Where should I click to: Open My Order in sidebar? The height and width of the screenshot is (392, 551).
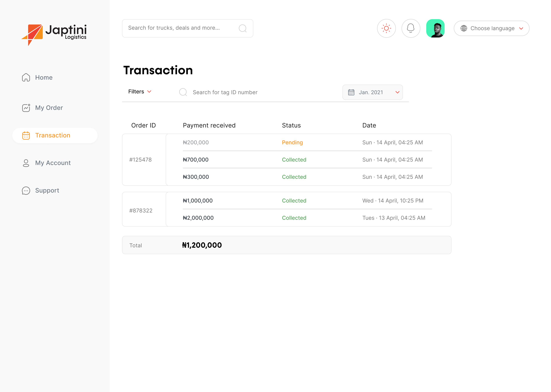click(x=49, y=108)
